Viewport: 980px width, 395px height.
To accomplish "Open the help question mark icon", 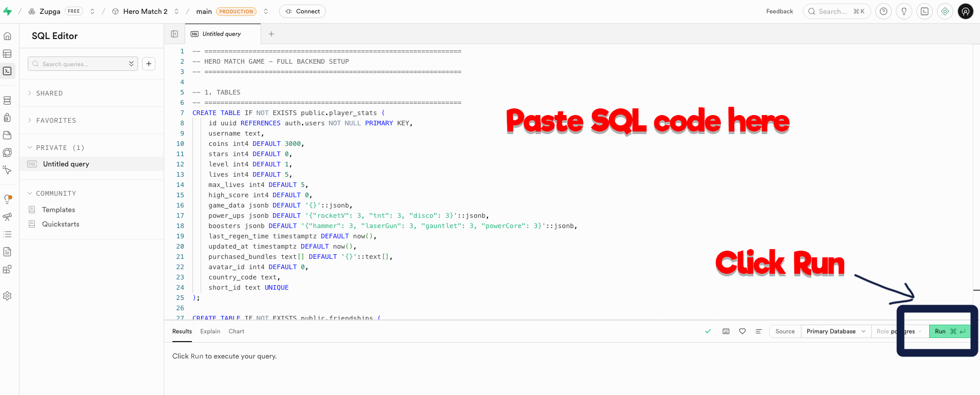I will [x=884, y=11].
